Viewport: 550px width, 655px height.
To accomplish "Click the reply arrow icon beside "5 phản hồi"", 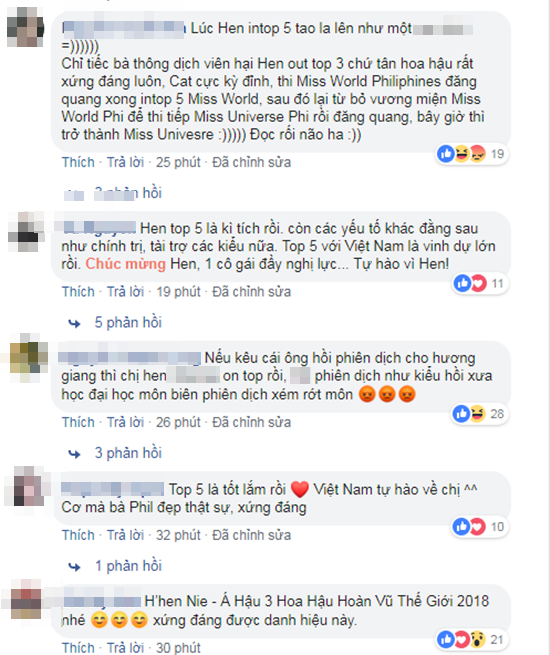I will pos(74,323).
